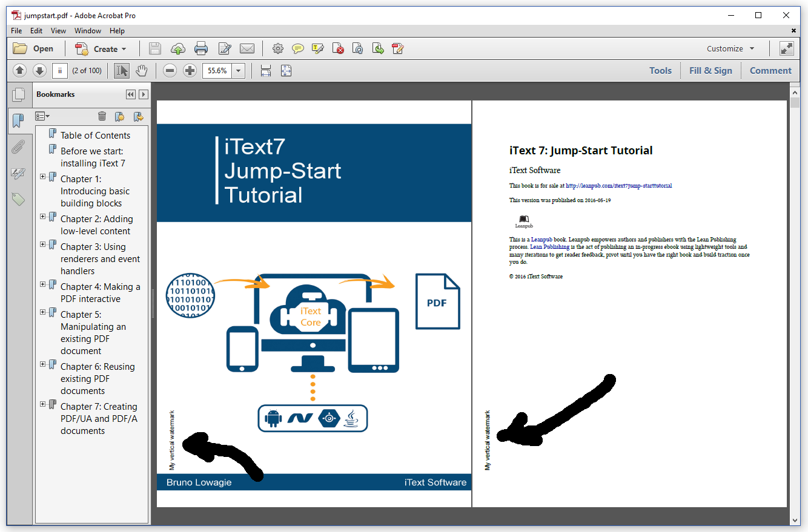
Task: Click the Extract pages icon
Action: 378,49
